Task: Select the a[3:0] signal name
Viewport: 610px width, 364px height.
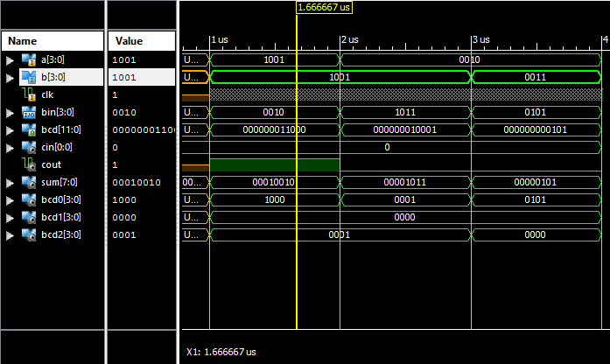Action: coord(53,59)
